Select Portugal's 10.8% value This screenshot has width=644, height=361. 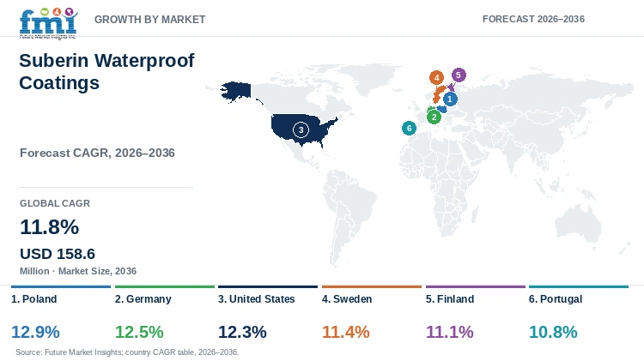(553, 332)
